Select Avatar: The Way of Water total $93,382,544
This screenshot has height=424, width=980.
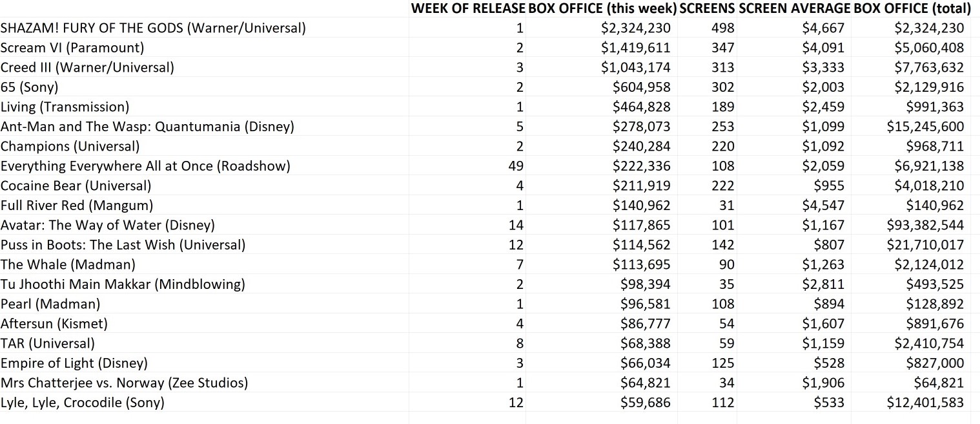[925, 225]
